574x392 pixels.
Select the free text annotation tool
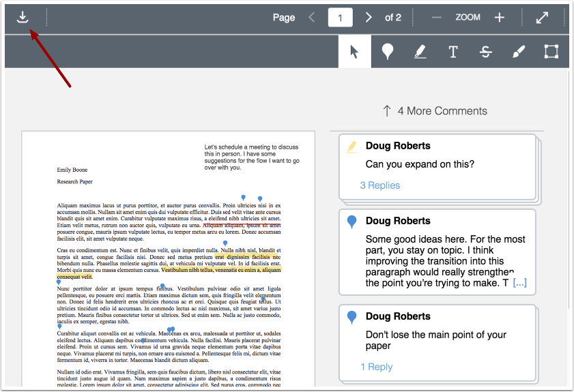pos(453,52)
